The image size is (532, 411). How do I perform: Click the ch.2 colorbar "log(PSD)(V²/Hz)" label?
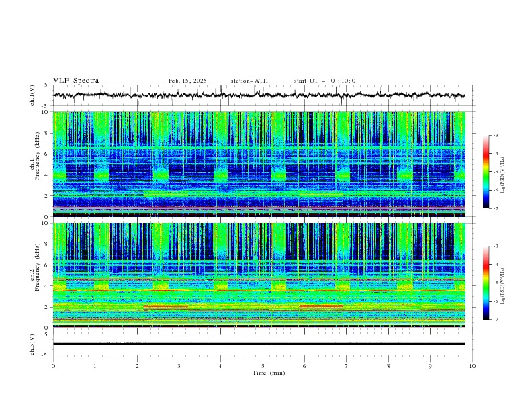coord(502,286)
